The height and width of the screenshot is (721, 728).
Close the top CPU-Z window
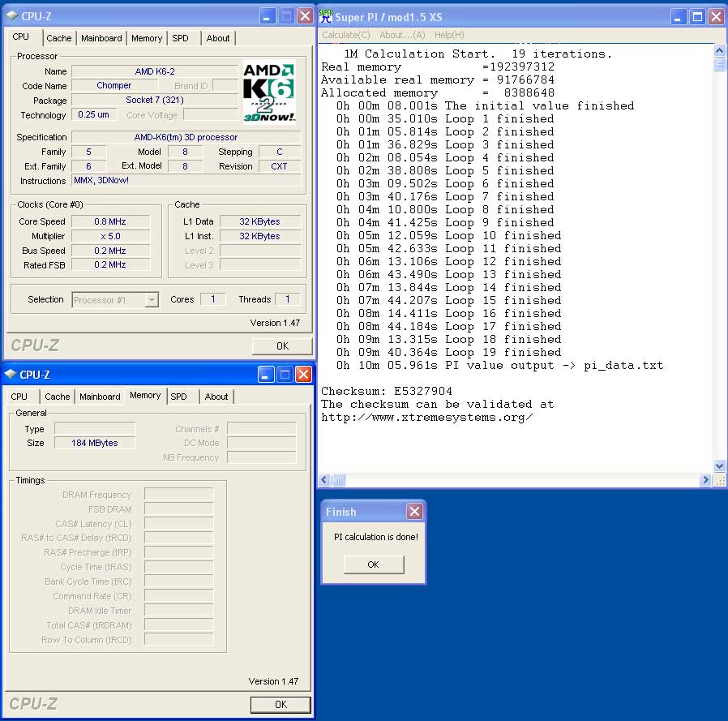[x=305, y=16]
